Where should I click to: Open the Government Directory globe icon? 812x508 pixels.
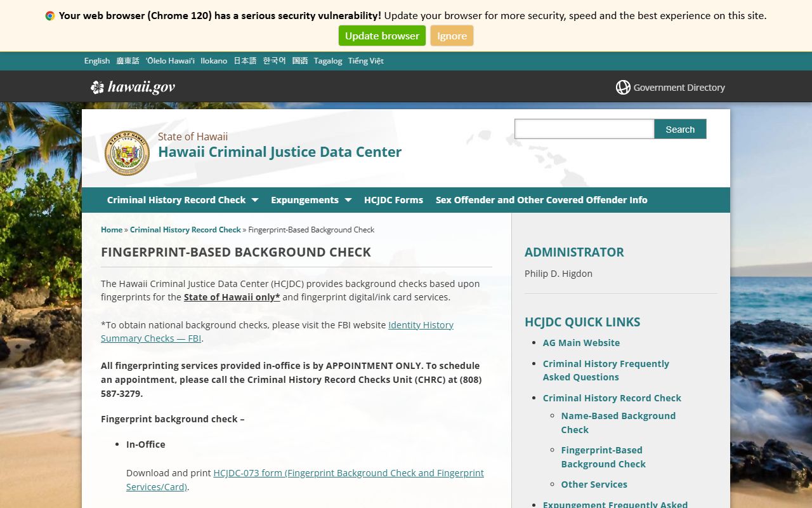(x=623, y=88)
